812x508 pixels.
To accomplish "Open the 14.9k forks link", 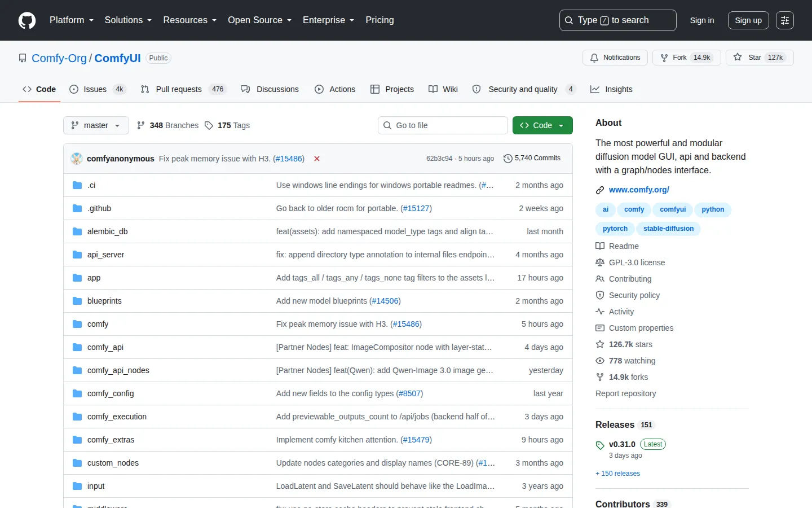I will (x=628, y=377).
